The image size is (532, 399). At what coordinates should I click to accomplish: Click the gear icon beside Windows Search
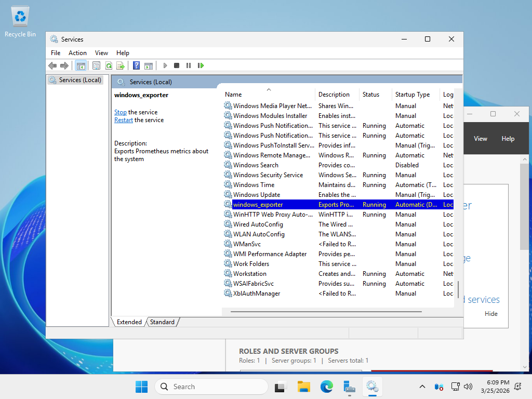[228, 165]
